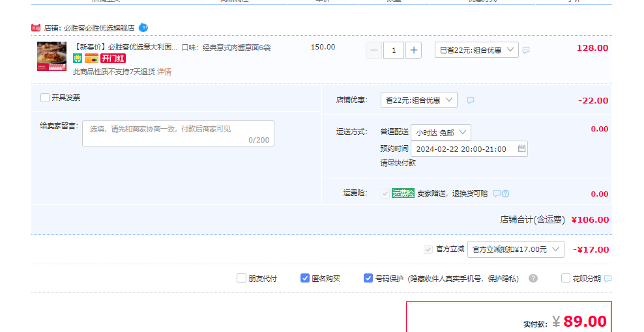Screen dimensions: 644x332
Task: Open comment icon next to 已省22元 dropdown
Action: tap(526, 50)
